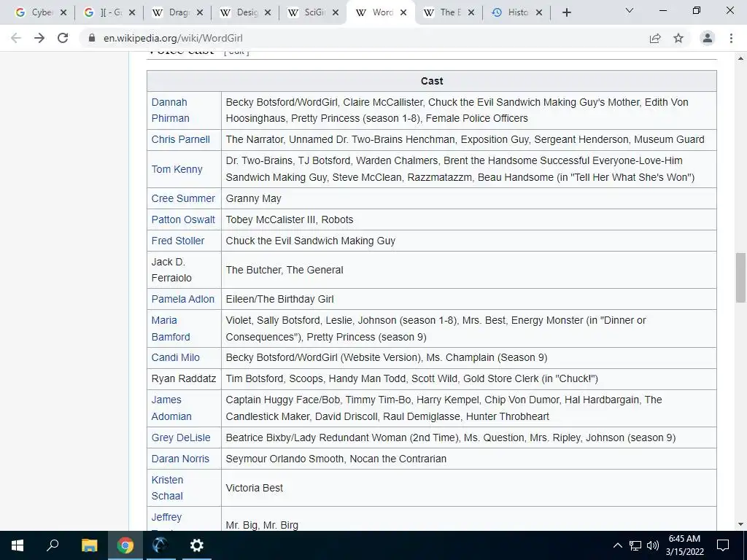Image resolution: width=747 pixels, height=560 pixels.
Task: Open the Tom Kenny article link
Action: pyautogui.click(x=177, y=169)
